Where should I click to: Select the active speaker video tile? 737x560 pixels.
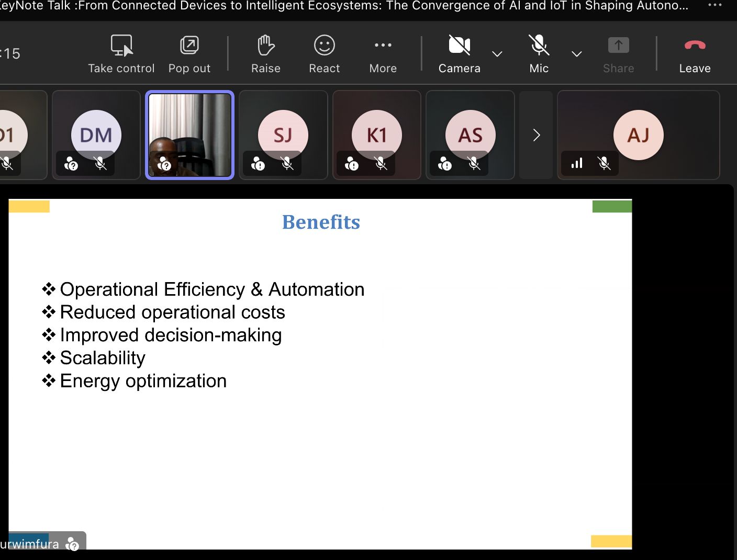pos(189,135)
